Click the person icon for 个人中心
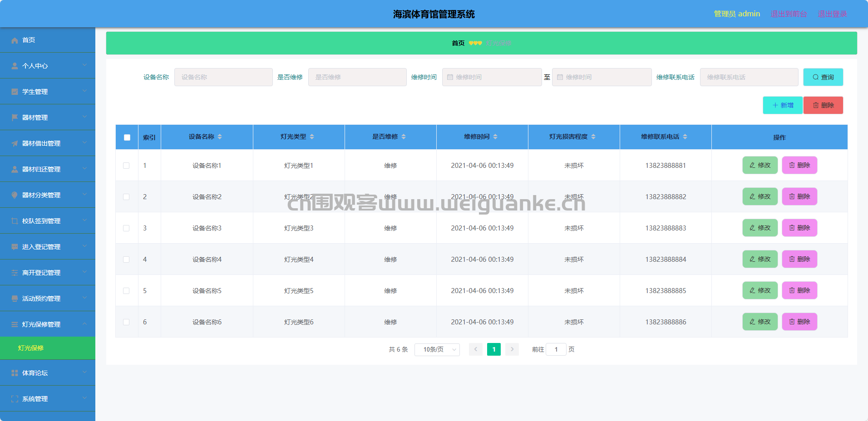This screenshot has width=868, height=421. (15, 66)
